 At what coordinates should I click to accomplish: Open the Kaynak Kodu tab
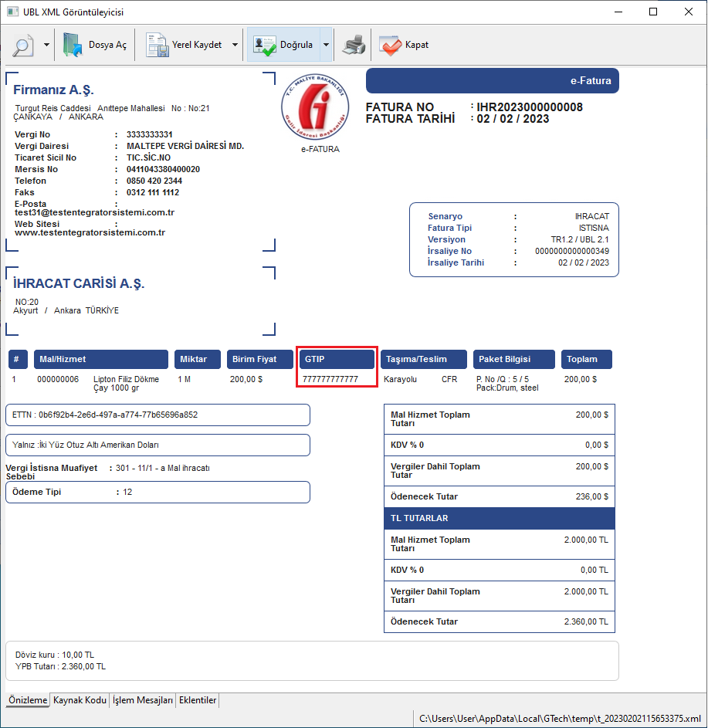[x=80, y=700]
